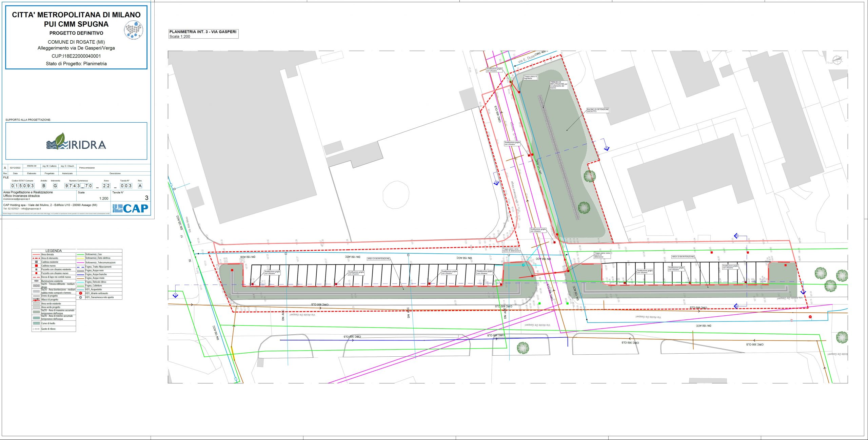Click the green Sottoservizi_Gas line sample in legend
This screenshot has height=440, width=868.
(81, 254)
